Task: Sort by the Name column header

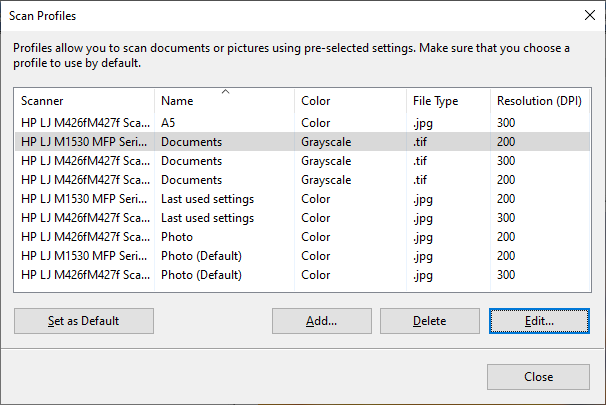Action: point(224,101)
